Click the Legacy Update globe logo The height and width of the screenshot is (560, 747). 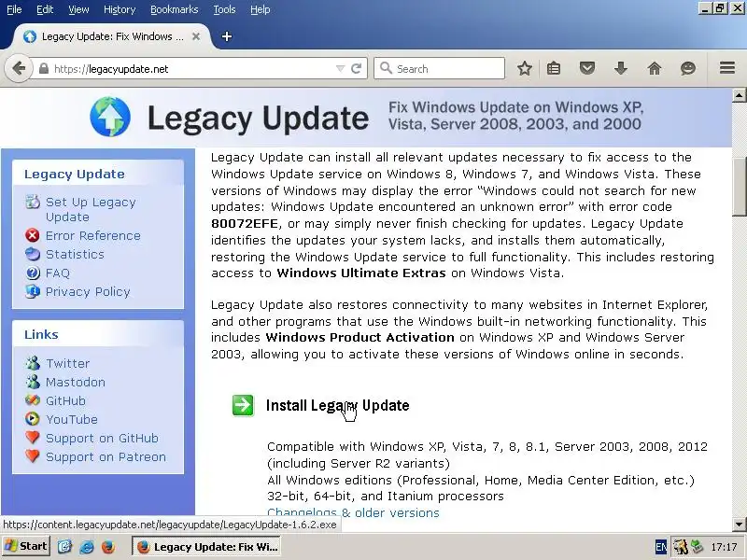(x=110, y=117)
